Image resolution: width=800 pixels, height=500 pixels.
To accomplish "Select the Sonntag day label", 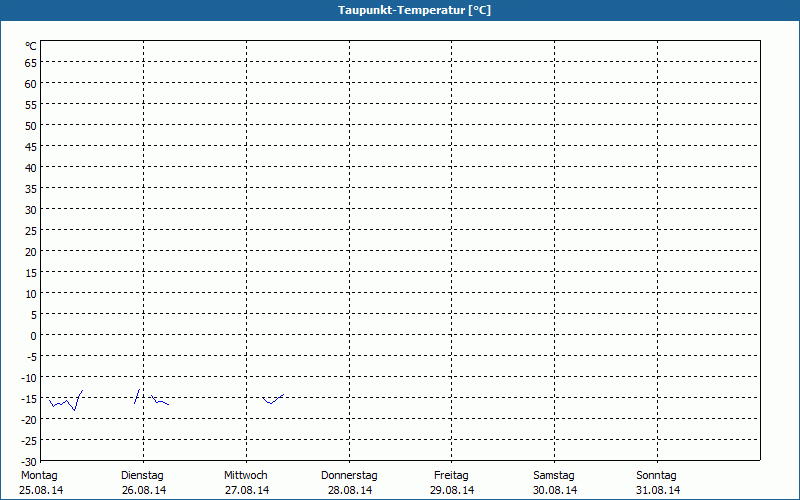I will point(656,475).
